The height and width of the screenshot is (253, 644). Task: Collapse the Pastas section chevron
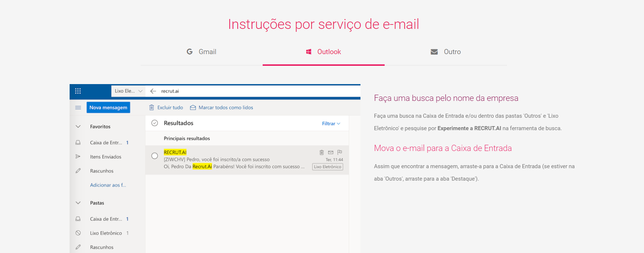pos(78,203)
